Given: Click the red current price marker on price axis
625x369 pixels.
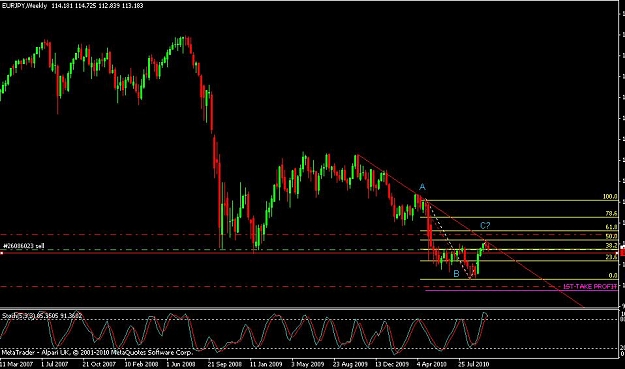Looking at the screenshot, I should point(623,252).
